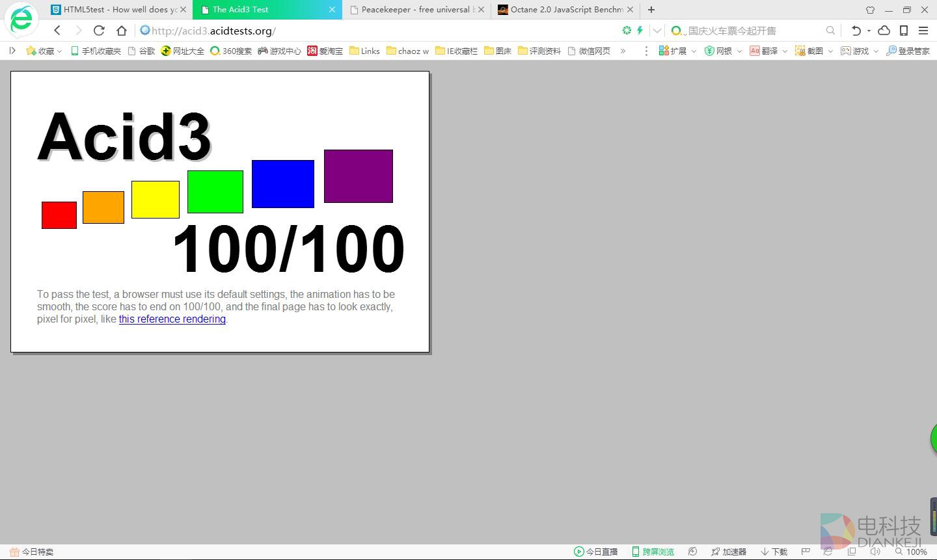
Task: Click the reload page icon
Action: pyautogui.click(x=99, y=31)
